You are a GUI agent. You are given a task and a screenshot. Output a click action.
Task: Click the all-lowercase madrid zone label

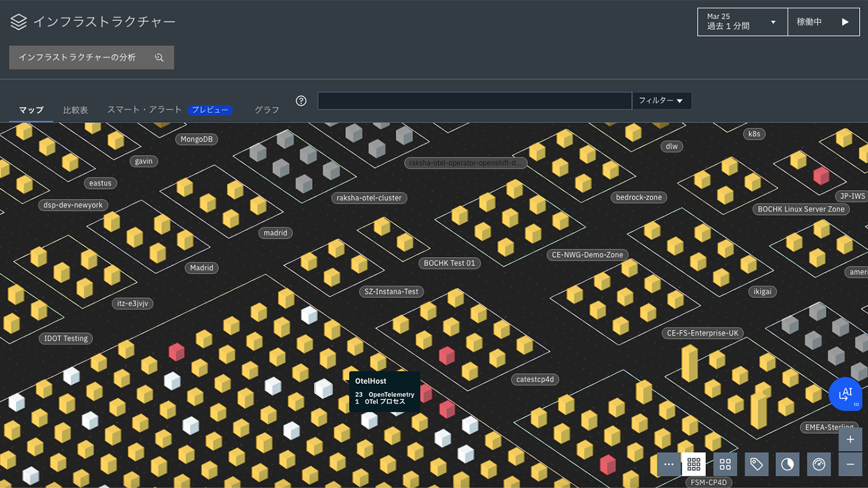[x=276, y=233]
